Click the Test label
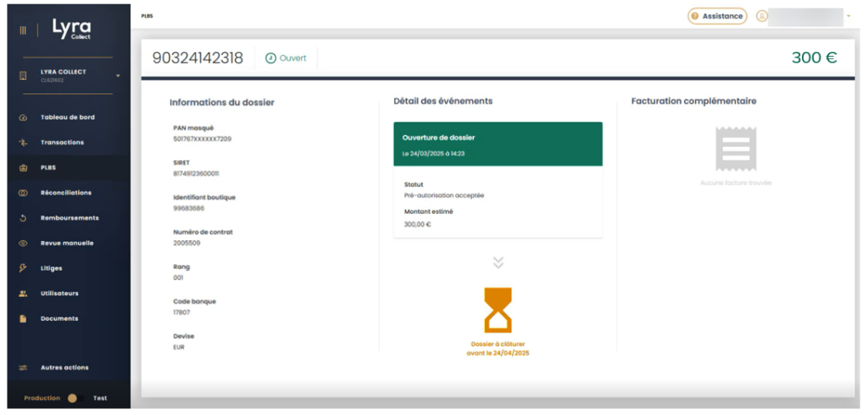Viewport: 868px width, 415px height. pyautogui.click(x=100, y=398)
